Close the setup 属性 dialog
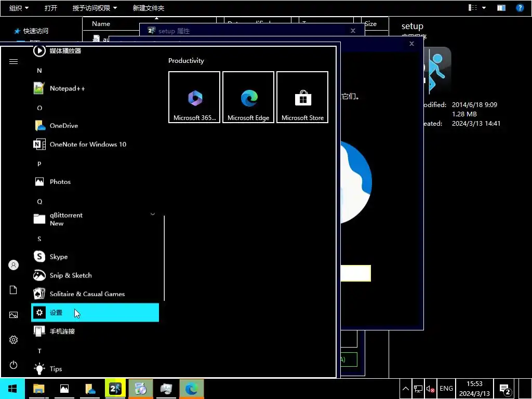This screenshot has width=532, height=399. [x=353, y=31]
